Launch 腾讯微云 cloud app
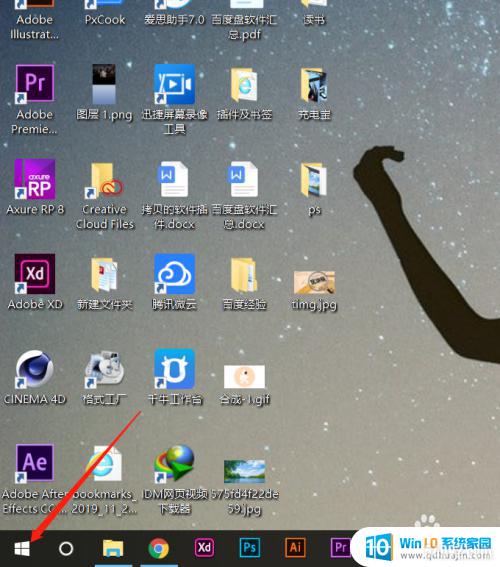This screenshot has width=500, height=567. [174, 282]
